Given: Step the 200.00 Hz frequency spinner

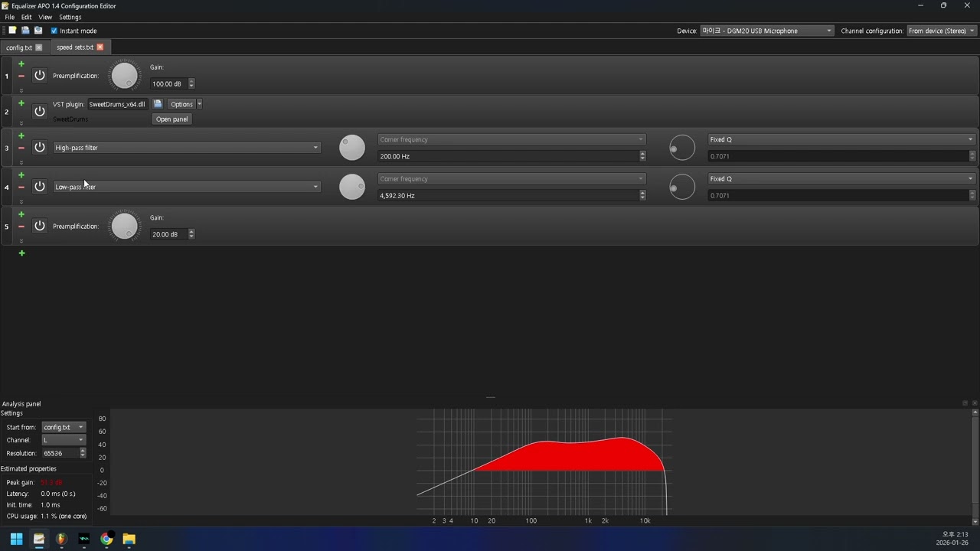Looking at the screenshot, I should point(642,156).
